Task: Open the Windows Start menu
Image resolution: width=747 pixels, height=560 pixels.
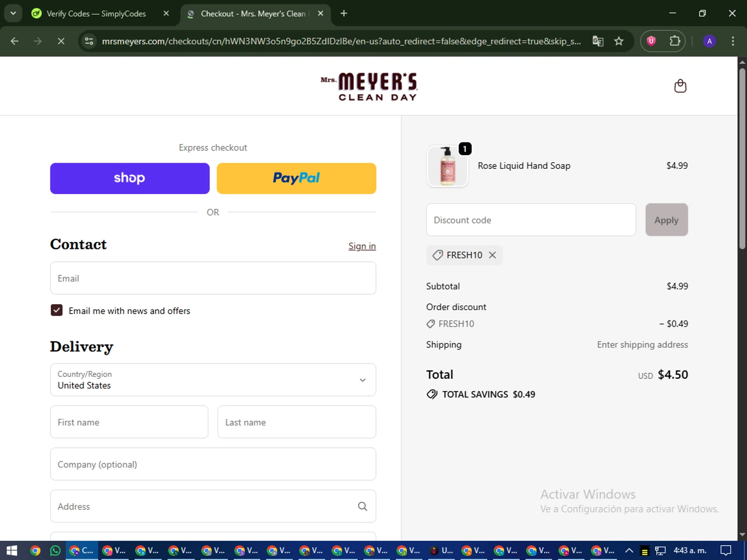Action: click(x=12, y=551)
